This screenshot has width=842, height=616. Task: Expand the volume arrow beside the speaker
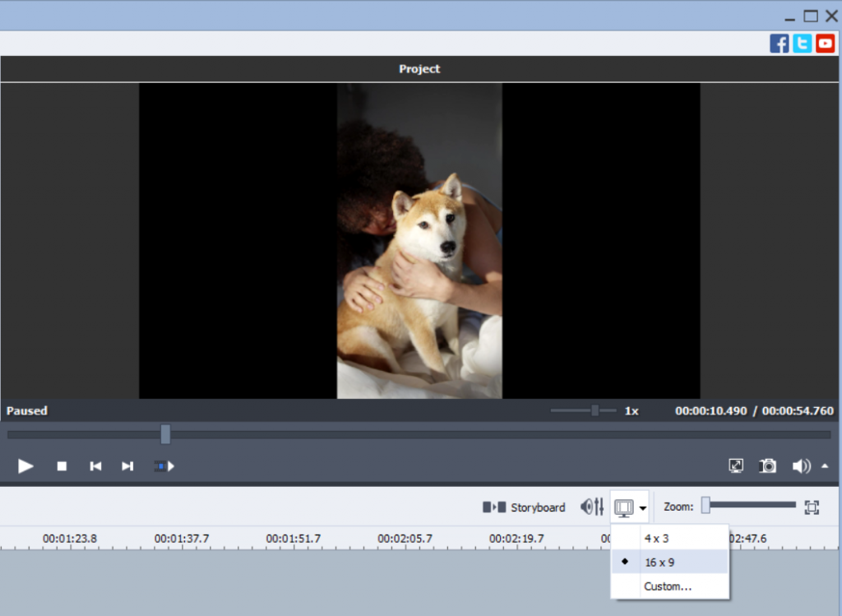tap(825, 466)
